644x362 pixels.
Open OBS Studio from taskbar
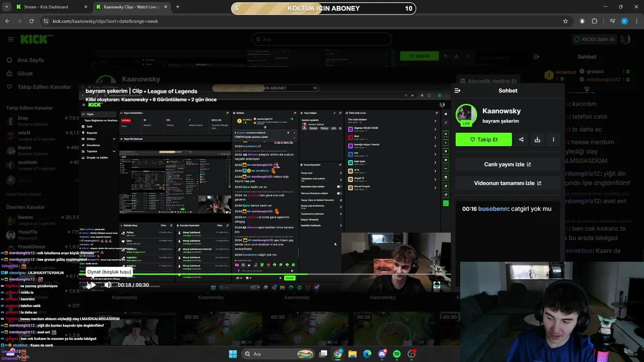412,354
